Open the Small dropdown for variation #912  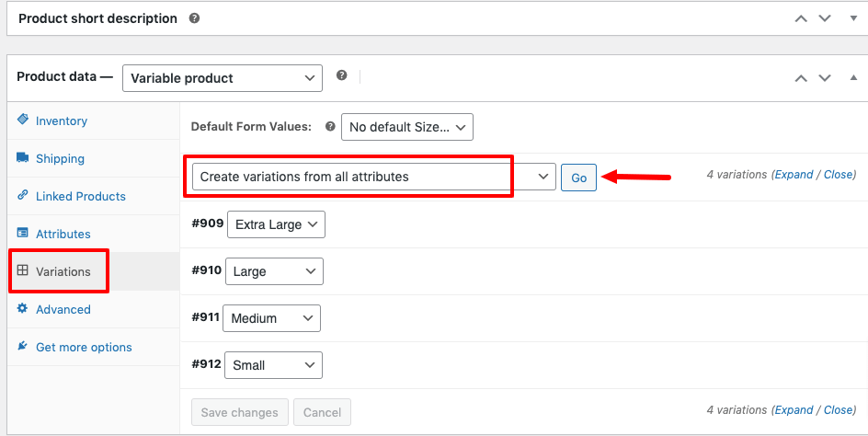(273, 365)
